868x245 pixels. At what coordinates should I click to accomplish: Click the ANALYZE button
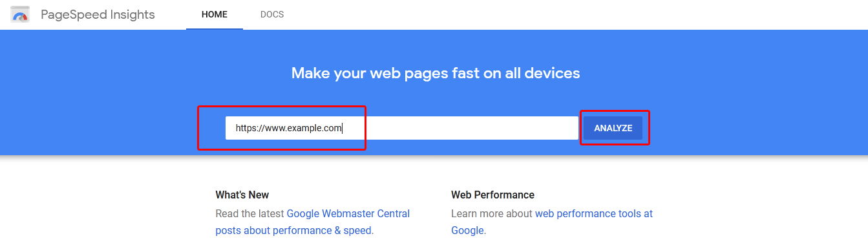613,128
